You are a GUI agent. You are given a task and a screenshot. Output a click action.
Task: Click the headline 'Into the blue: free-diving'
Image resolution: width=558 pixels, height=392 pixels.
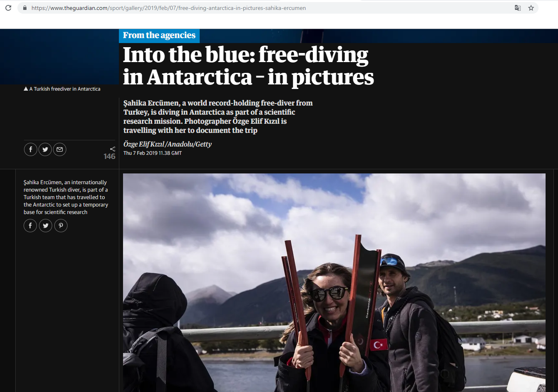[246, 55]
